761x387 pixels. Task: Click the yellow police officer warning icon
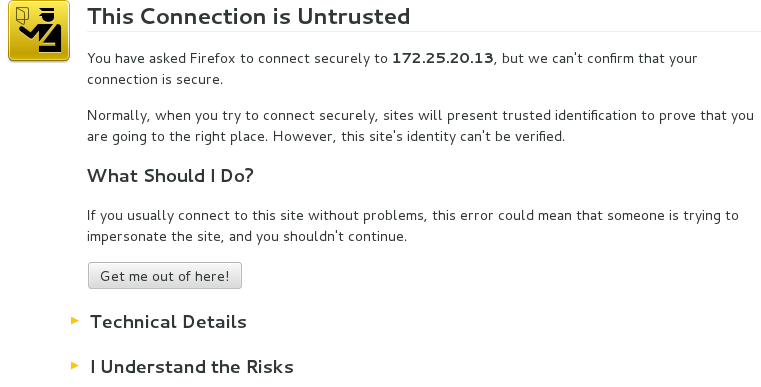(39, 31)
